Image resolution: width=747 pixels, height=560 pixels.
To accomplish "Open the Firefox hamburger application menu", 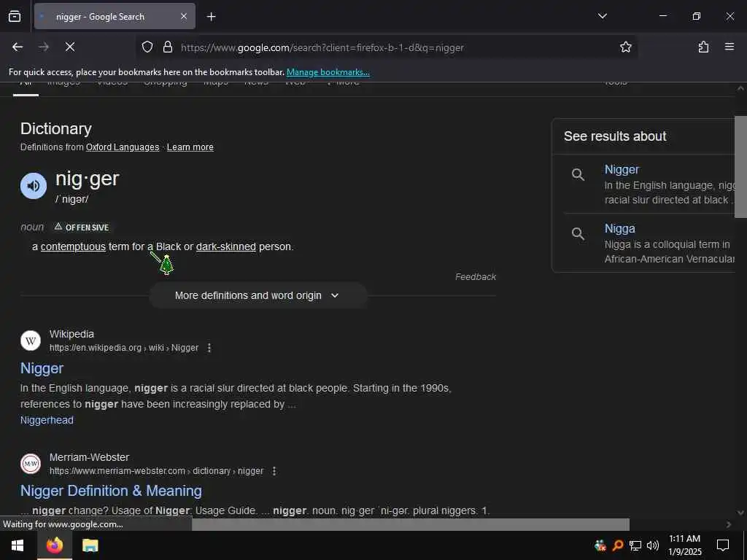I will [x=729, y=47].
